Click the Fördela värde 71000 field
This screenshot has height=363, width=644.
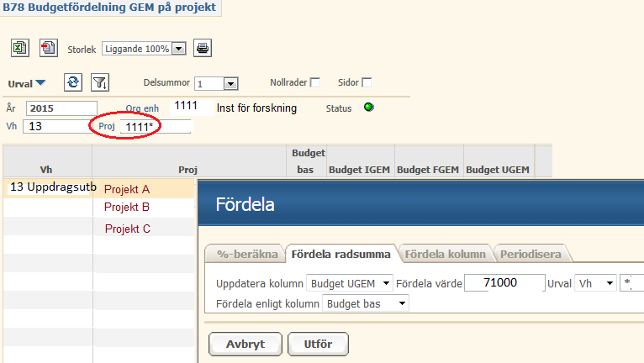[x=504, y=283]
